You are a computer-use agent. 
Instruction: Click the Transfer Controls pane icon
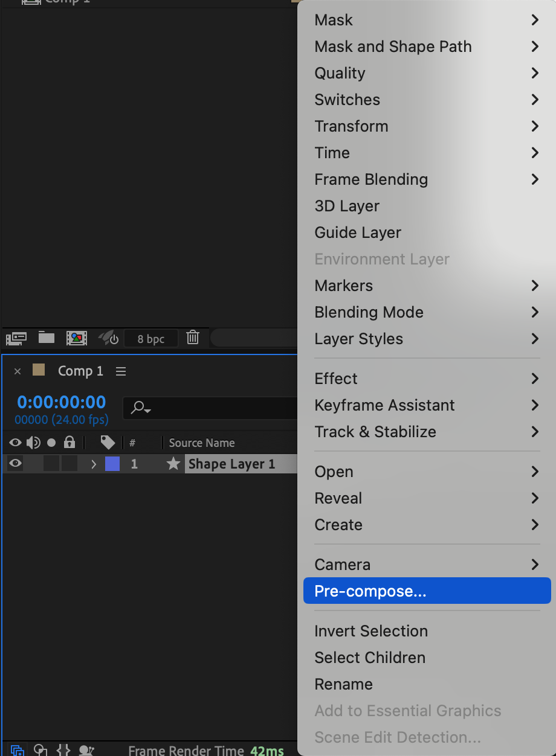(40, 751)
